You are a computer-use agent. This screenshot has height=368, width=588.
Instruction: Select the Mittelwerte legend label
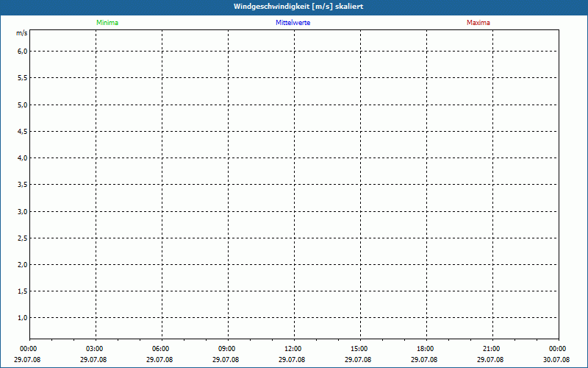click(x=293, y=23)
